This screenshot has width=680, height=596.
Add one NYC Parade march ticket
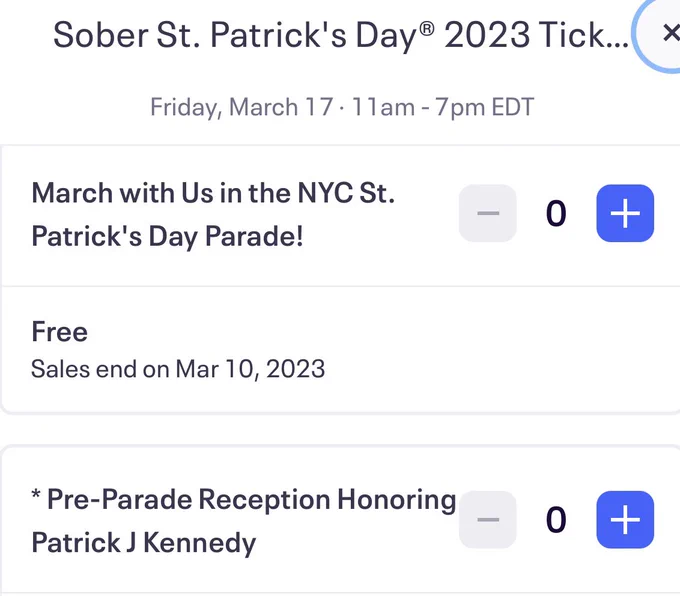click(625, 213)
